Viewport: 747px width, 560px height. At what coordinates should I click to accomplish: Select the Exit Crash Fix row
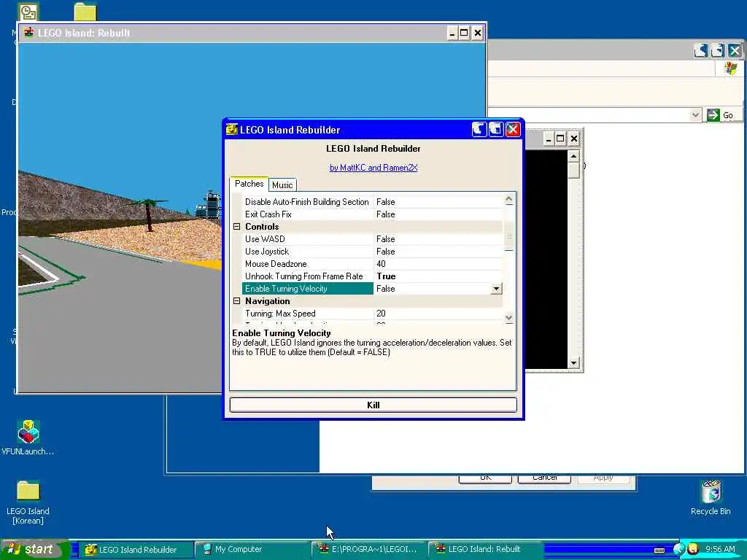tap(372, 214)
